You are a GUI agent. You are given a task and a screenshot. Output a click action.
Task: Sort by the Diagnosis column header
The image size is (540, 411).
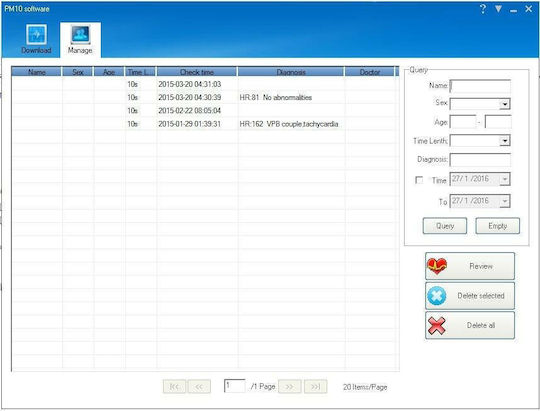pyautogui.click(x=291, y=72)
